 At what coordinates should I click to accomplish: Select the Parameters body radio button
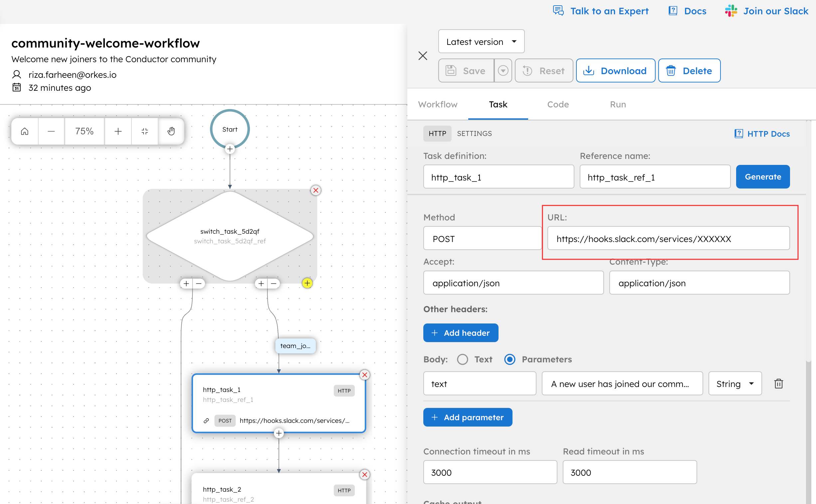[x=510, y=359]
